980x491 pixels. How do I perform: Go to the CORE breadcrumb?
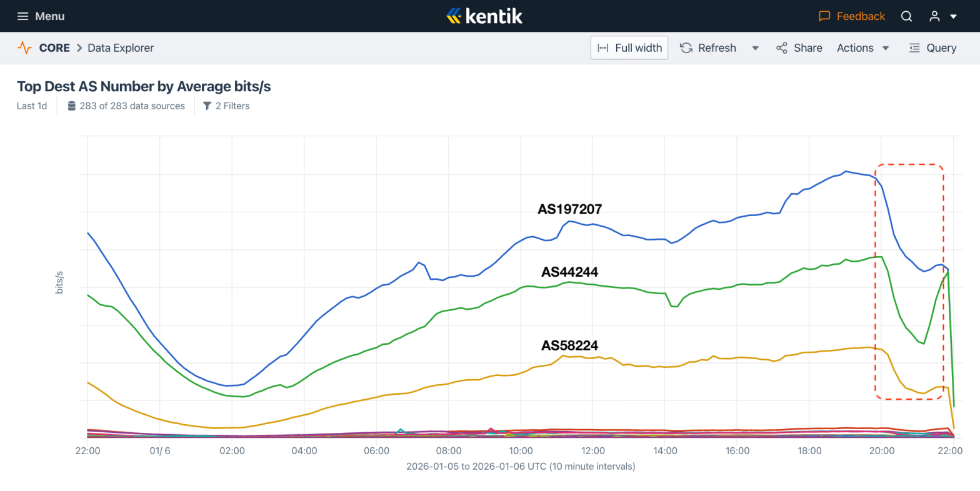[54, 48]
